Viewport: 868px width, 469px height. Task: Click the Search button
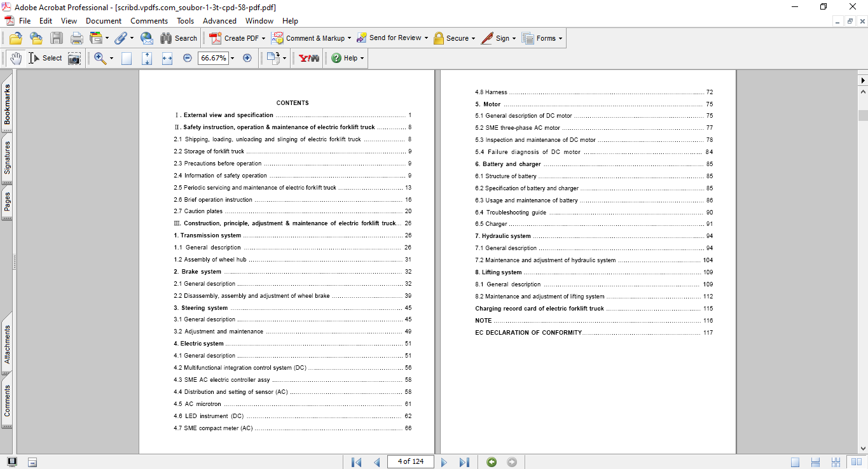179,38
